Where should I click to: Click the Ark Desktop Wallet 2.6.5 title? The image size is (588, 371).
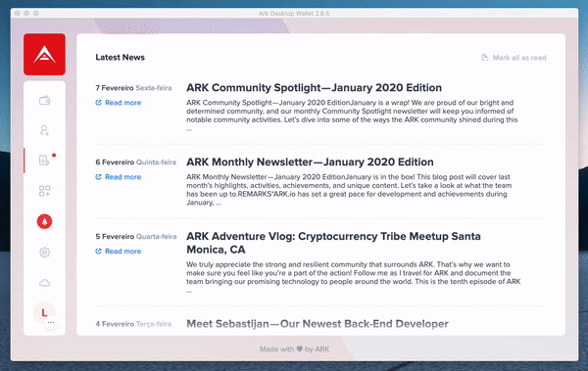(x=294, y=14)
